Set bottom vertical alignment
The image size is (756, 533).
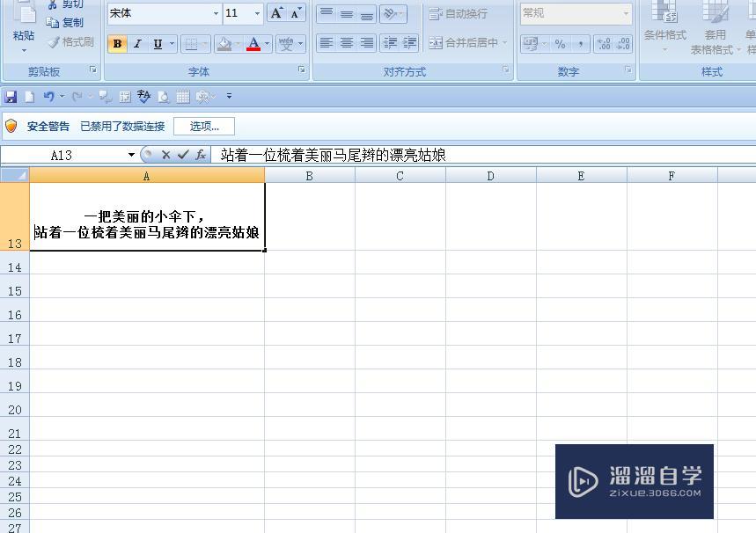367,13
